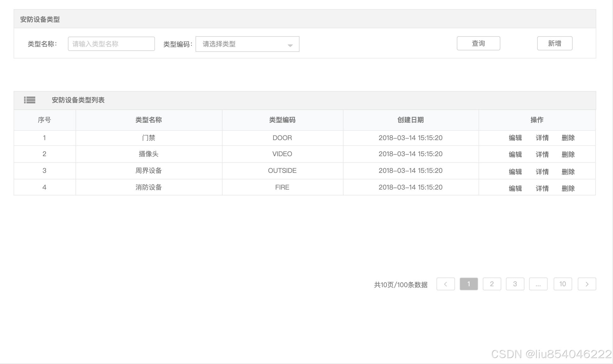Viewport: 613px width, 364px height.
Task: Click the 新增 button
Action: pyautogui.click(x=554, y=43)
